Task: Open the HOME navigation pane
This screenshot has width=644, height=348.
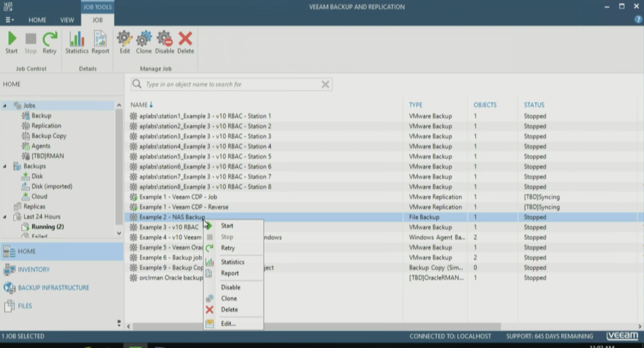Action: [62, 251]
